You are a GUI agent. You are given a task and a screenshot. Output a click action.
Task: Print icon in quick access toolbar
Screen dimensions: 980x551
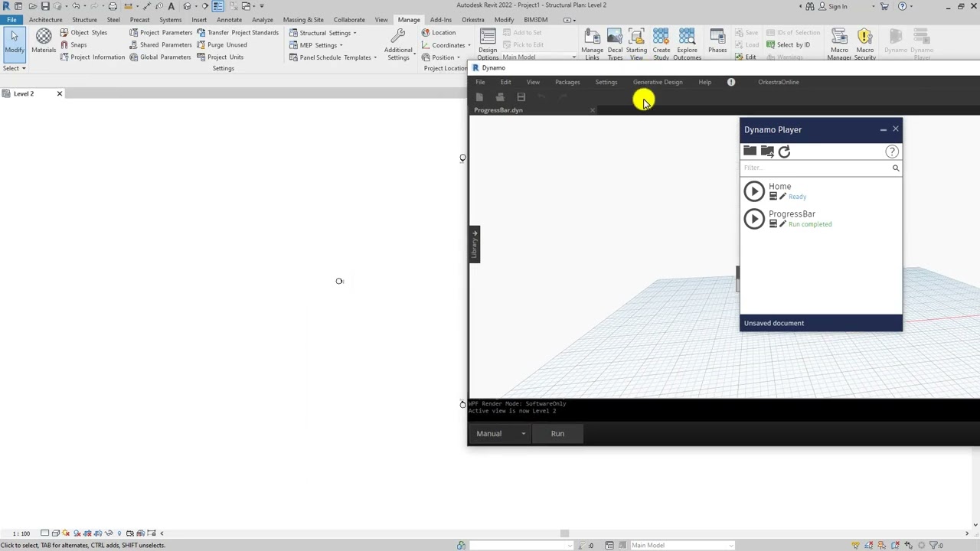(113, 6)
